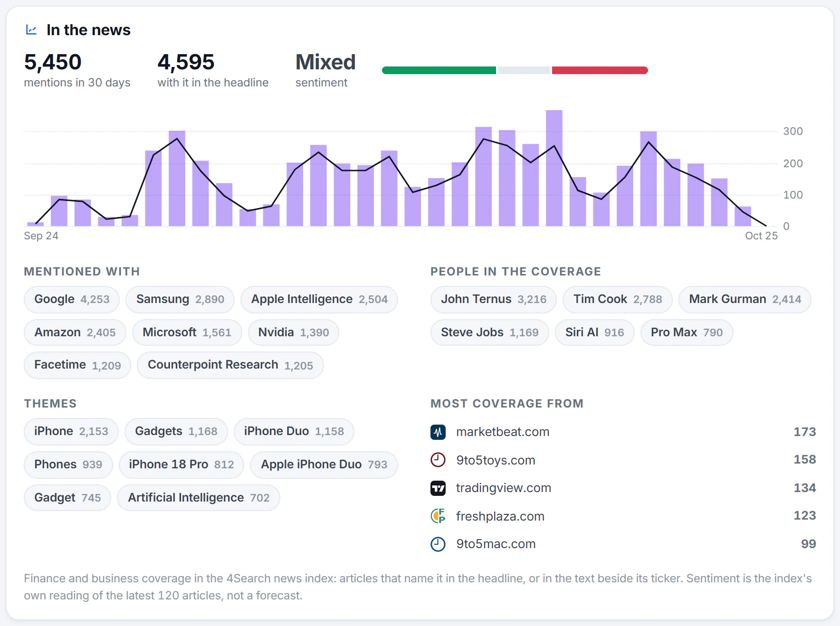Click the 5,450 mentions figure

(53, 62)
